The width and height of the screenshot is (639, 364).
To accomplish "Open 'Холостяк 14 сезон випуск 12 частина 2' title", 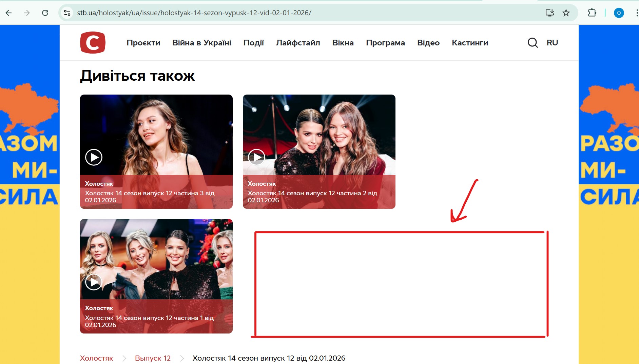I will pos(312,197).
